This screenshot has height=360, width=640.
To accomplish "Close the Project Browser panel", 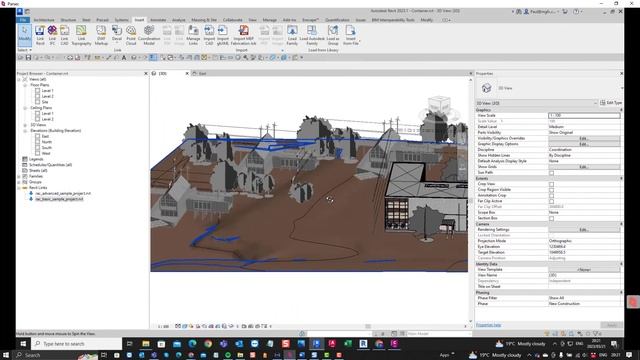I will 146,73.
